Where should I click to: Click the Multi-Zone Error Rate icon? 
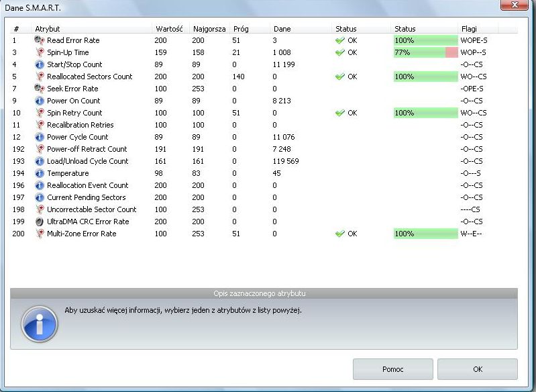click(39, 234)
